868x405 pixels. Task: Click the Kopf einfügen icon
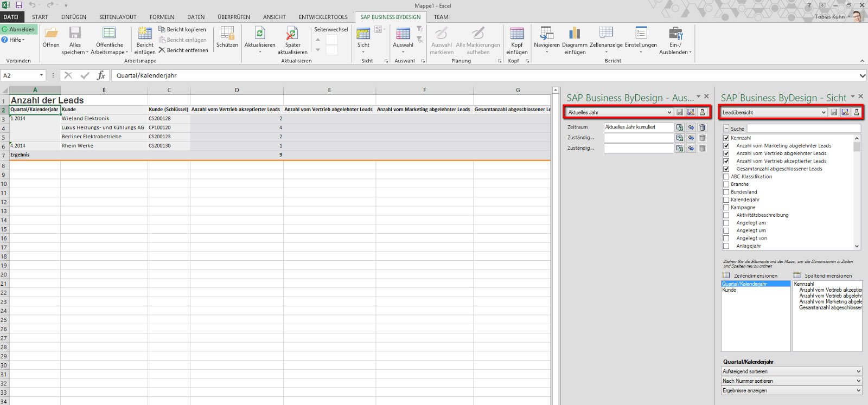pyautogui.click(x=517, y=34)
